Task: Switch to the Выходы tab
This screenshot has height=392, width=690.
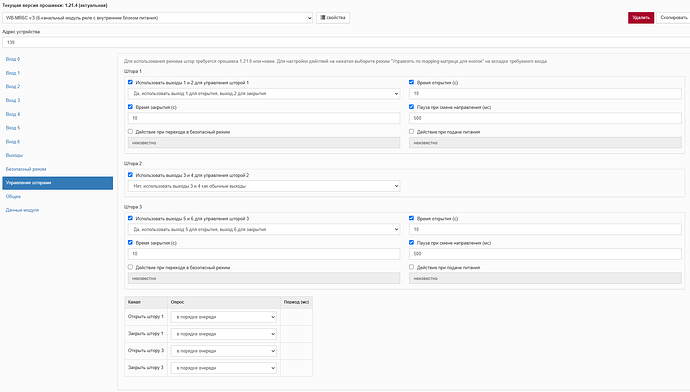Action: [14, 155]
